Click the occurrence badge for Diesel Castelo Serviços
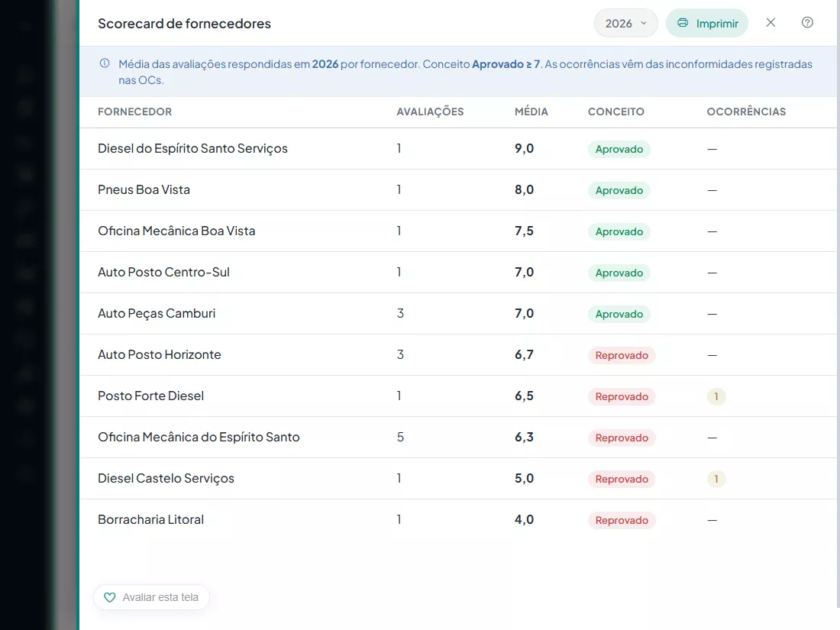The image size is (840, 630). [716, 479]
